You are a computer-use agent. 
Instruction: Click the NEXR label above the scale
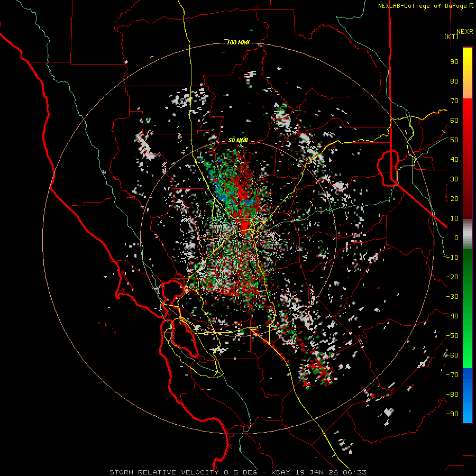[x=464, y=32]
